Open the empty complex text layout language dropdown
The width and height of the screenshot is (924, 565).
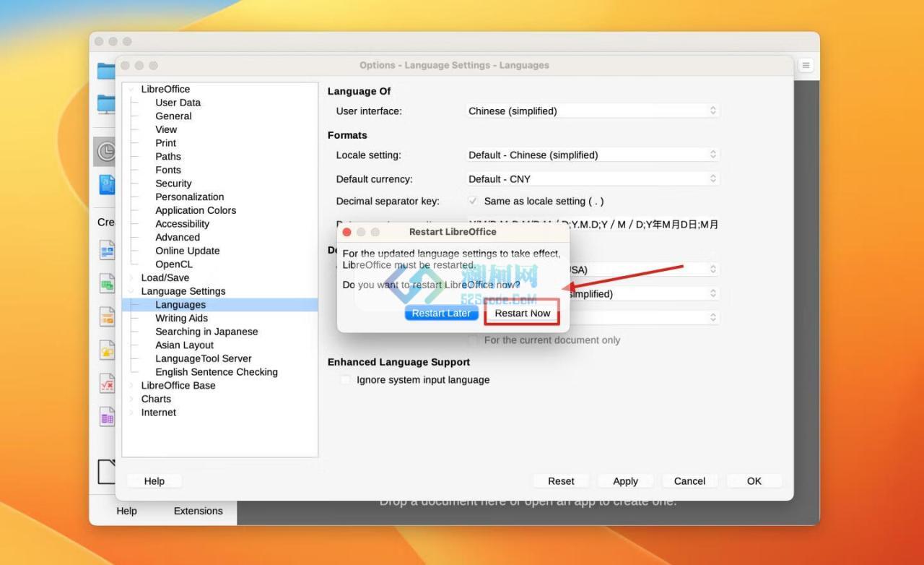(x=645, y=317)
